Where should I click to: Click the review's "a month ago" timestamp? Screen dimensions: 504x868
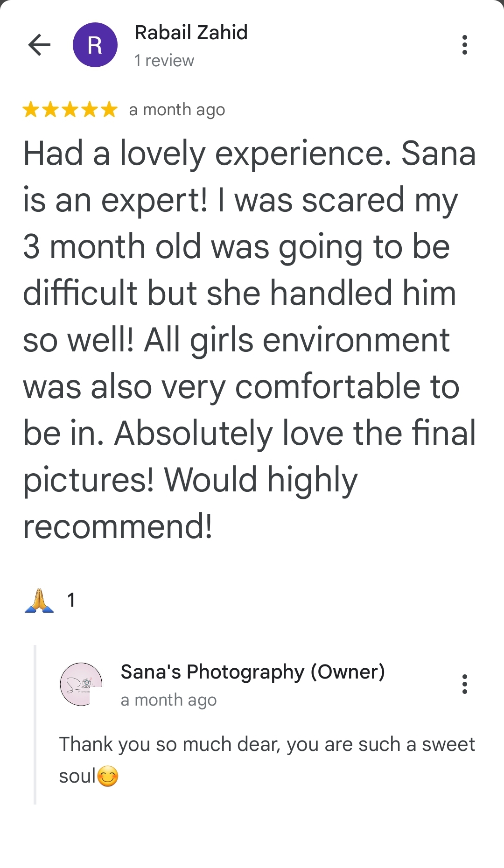tap(177, 110)
